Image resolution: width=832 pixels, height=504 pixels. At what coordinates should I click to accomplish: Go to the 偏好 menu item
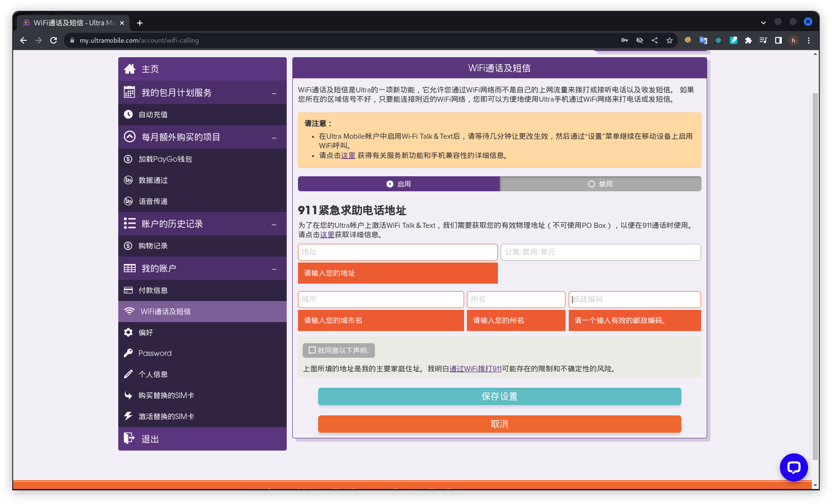point(202,332)
